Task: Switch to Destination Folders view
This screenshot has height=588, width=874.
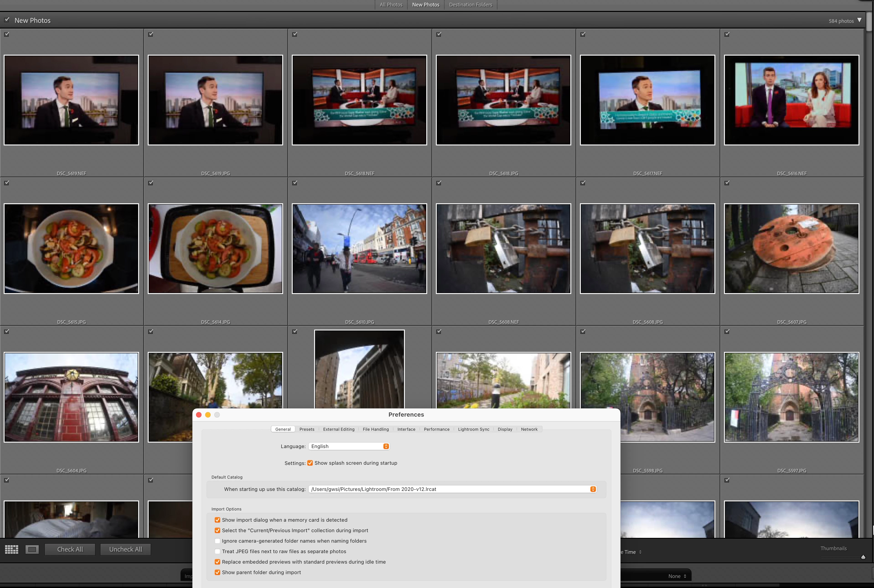Action: [470, 5]
